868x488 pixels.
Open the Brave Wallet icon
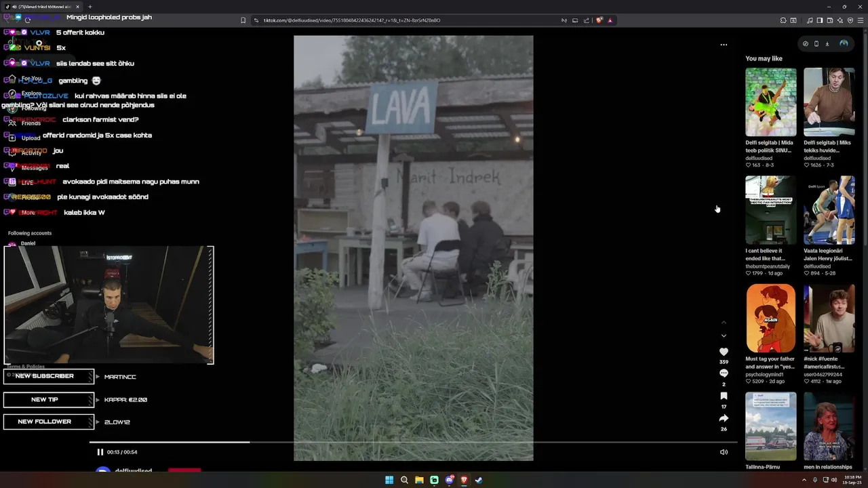829,20
